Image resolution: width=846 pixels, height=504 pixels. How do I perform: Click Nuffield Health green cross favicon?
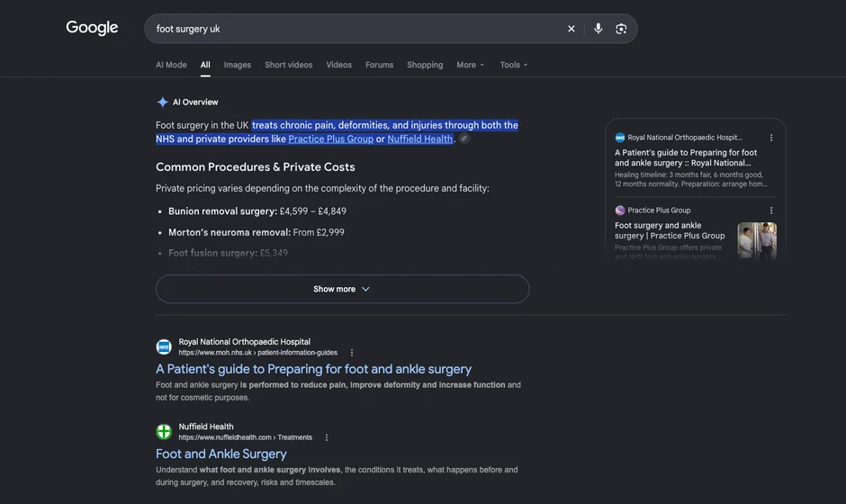click(164, 432)
